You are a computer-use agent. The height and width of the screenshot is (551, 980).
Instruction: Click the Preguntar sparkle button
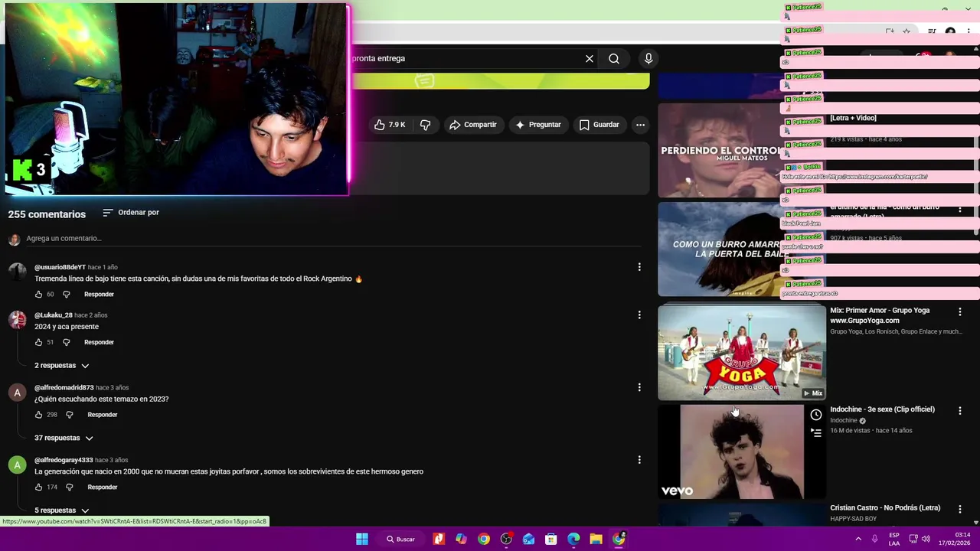coord(538,125)
